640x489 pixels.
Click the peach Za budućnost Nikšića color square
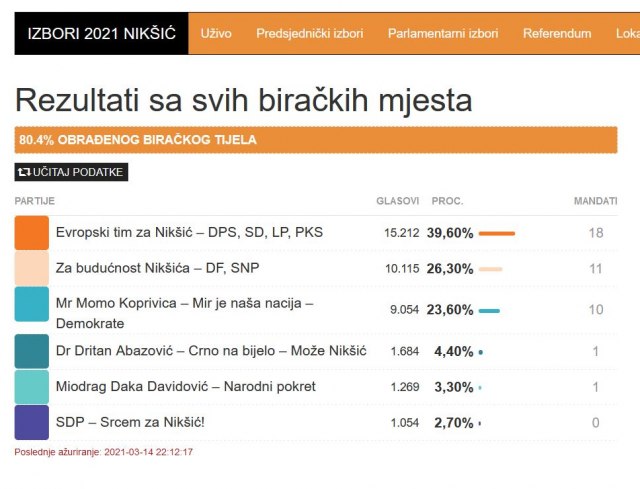[x=31, y=269]
